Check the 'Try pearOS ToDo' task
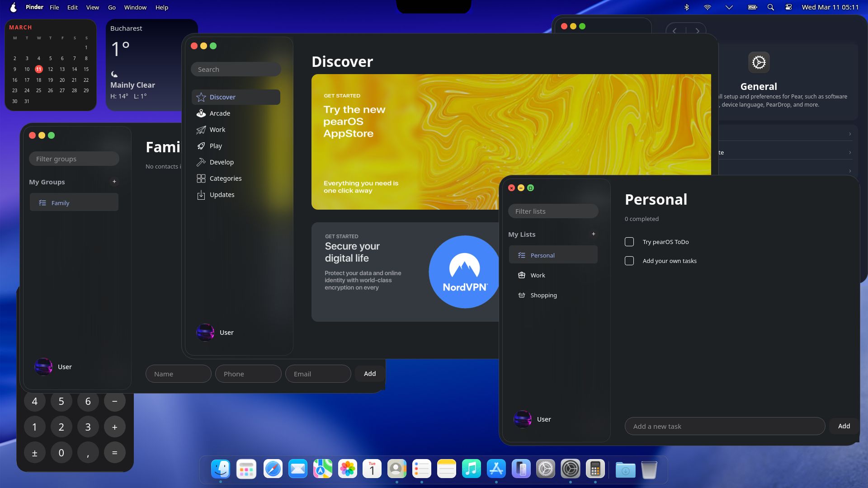868x488 pixels. coord(629,242)
